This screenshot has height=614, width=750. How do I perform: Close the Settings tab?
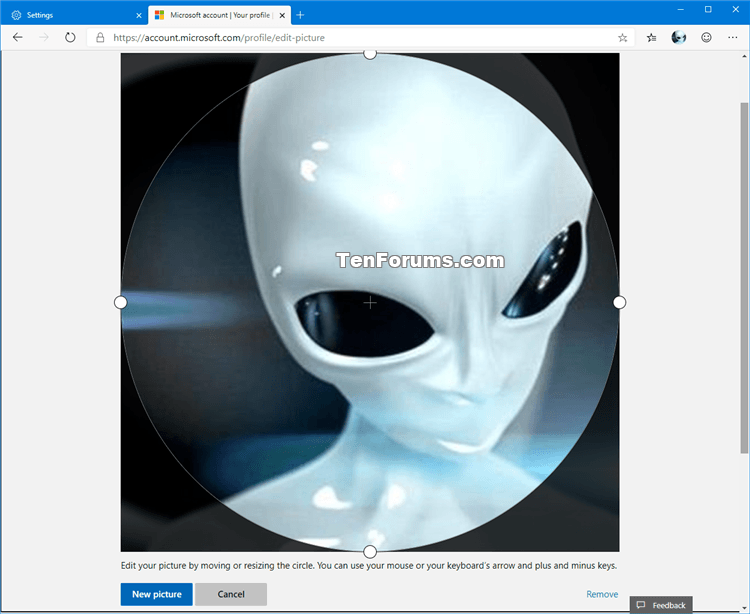pyautogui.click(x=139, y=15)
